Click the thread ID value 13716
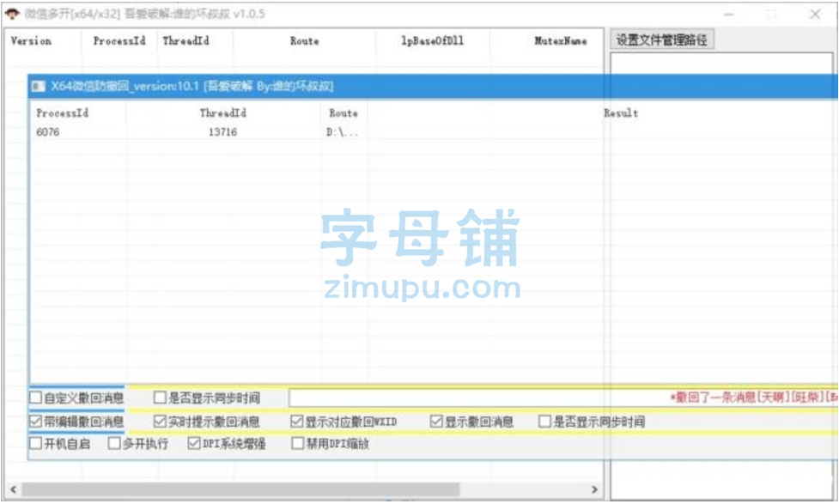Viewport: 839px width, 504px height. click(x=222, y=132)
